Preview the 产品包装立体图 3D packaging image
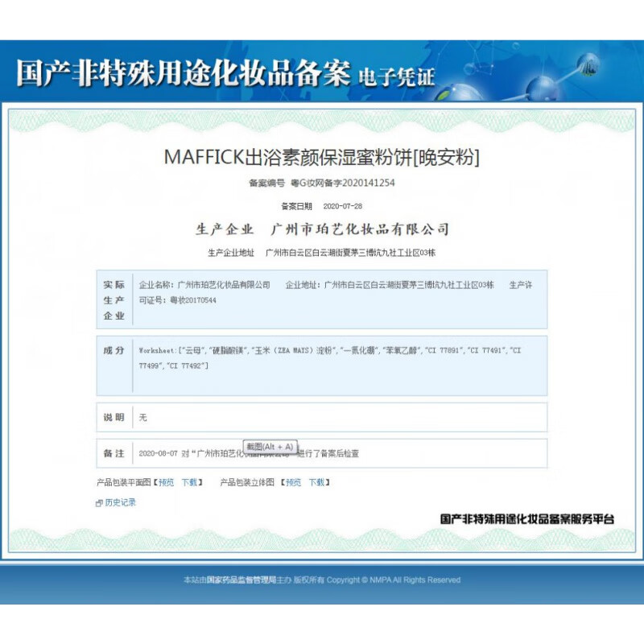 [294, 482]
